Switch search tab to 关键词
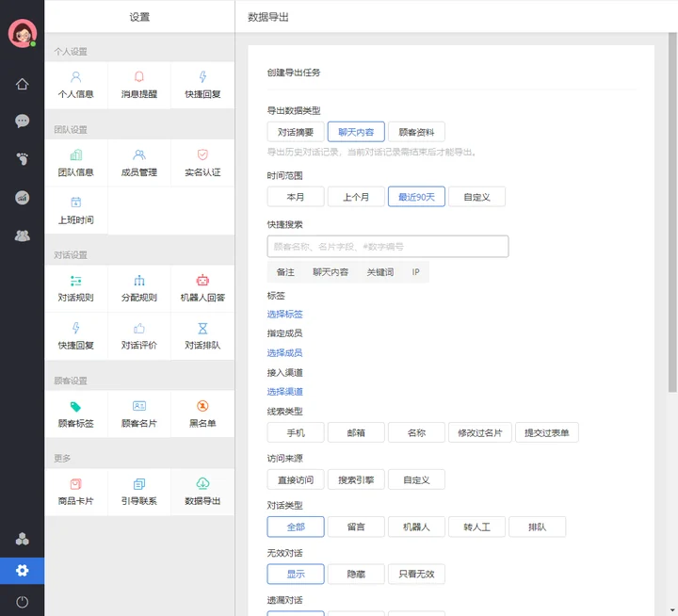 (380, 272)
